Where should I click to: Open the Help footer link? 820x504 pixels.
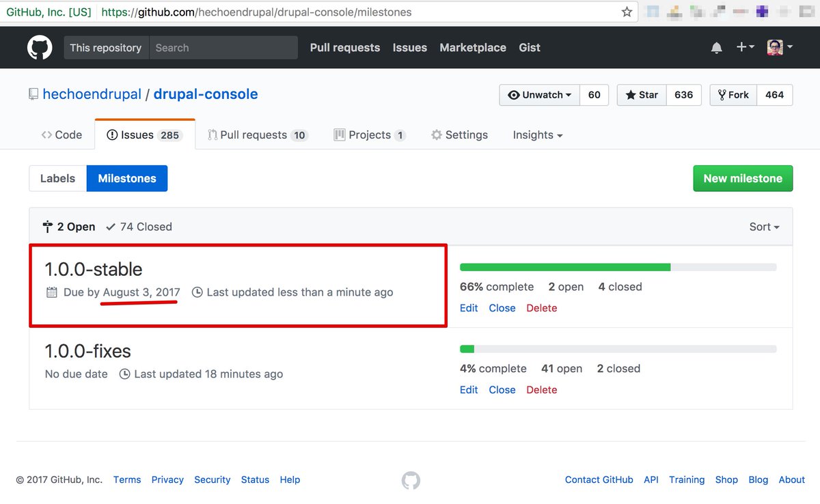(x=290, y=480)
